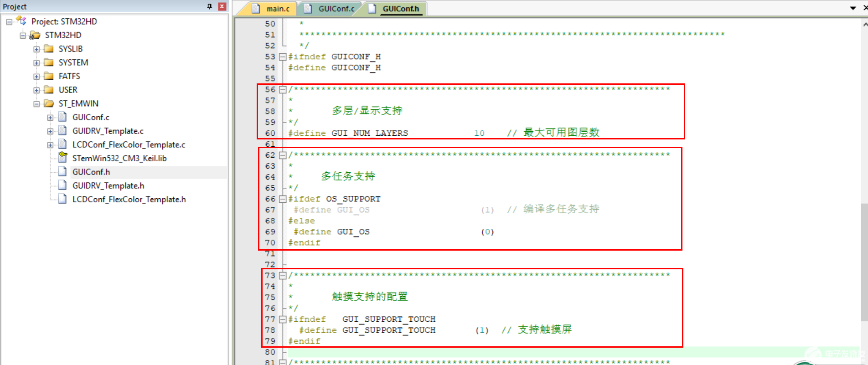Click the Project: STM32HD workspace icon
This screenshot has width=868, height=365.
pos(21,21)
